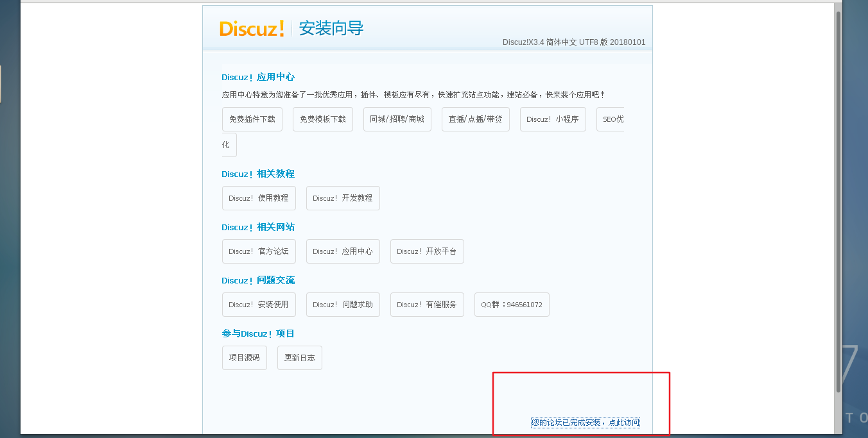This screenshot has width=868, height=438.
Task: Click the 安装向导 title text
Action: pos(331,28)
